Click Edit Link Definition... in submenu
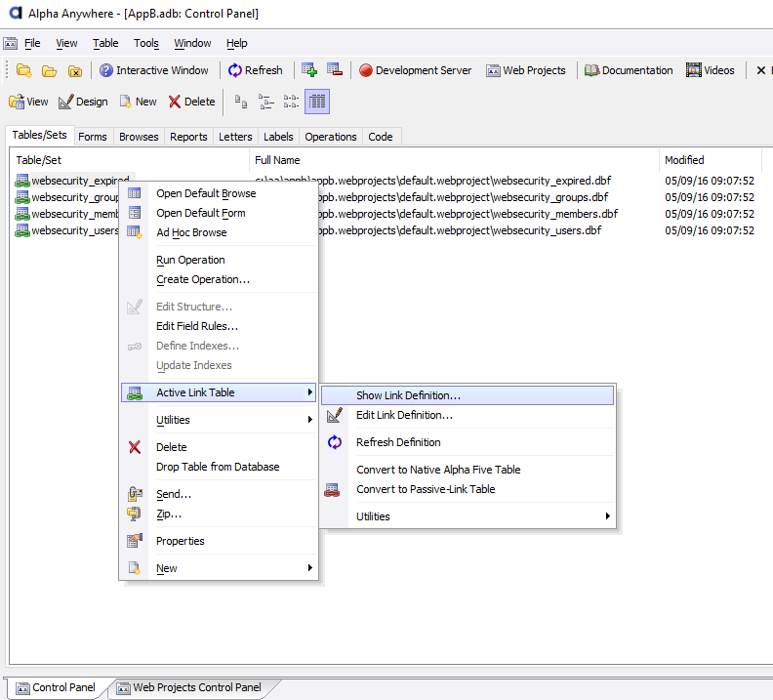The image size is (773, 700). (x=468, y=415)
